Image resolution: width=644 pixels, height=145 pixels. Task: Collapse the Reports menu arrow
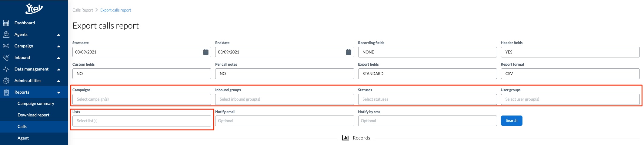(x=59, y=92)
